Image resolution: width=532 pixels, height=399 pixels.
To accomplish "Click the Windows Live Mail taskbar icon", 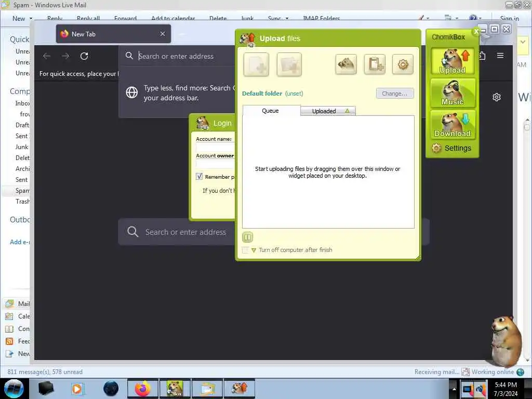I will click(x=207, y=389).
